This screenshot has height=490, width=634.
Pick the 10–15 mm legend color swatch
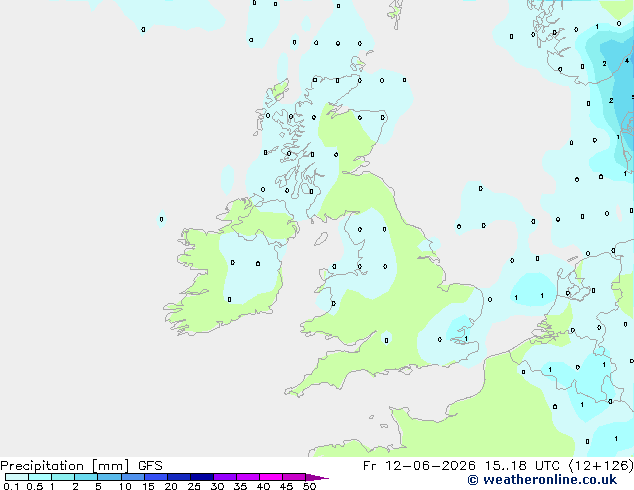click(132, 477)
